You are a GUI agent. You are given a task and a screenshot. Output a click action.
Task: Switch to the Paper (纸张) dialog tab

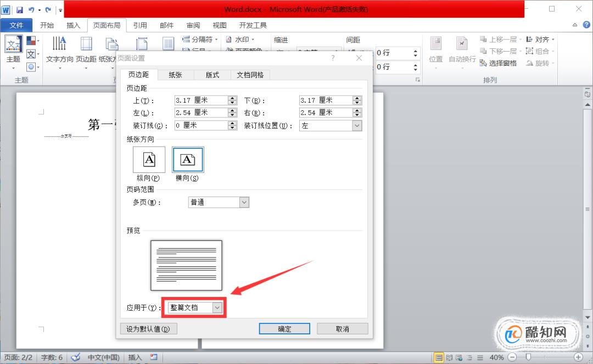pyautogui.click(x=176, y=75)
